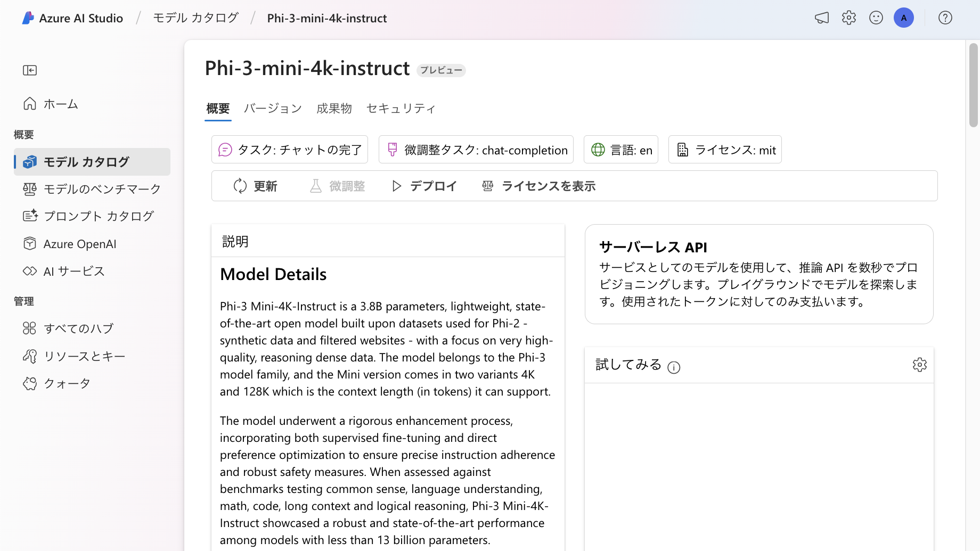
Task: Click the Home house icon
Action: point(30,103)
